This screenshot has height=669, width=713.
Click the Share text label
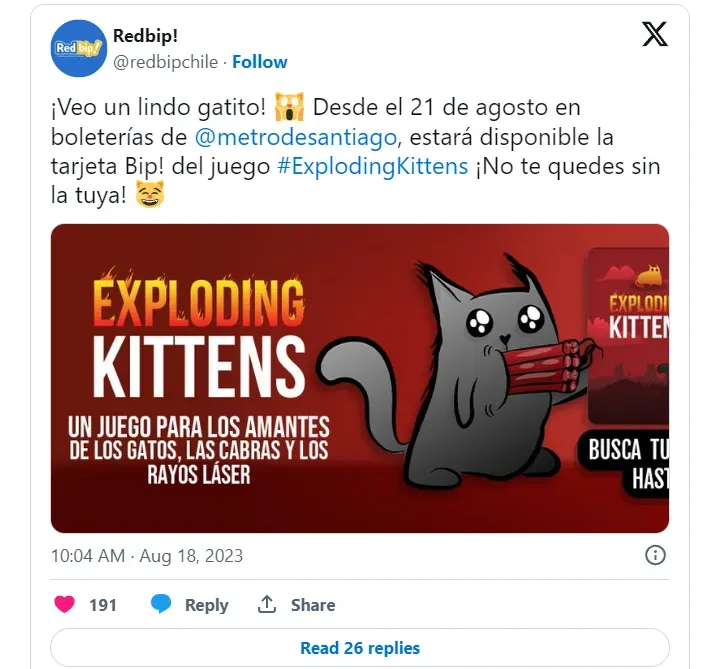(313, 605)
